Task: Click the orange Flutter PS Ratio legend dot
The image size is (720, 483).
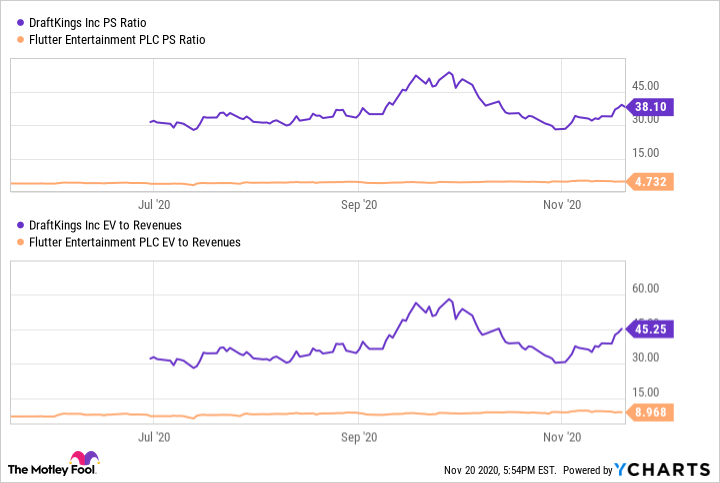Action: tap(22, 39)
